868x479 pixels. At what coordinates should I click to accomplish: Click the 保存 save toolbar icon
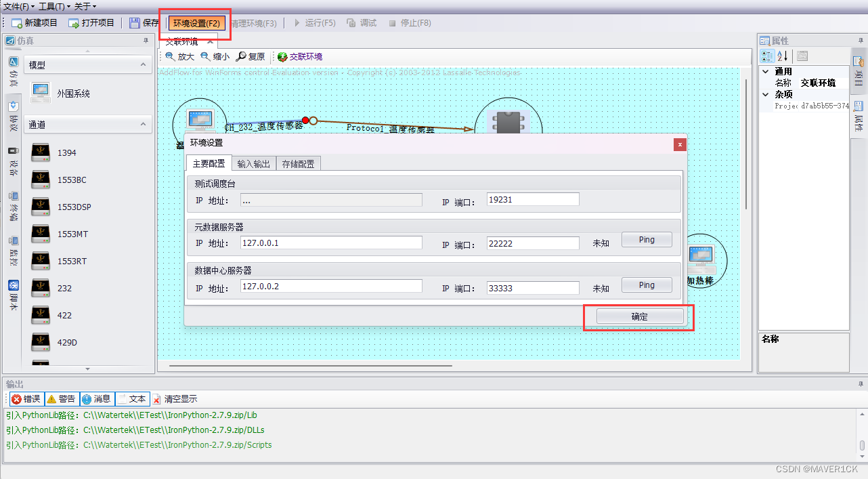coord(135,22)
